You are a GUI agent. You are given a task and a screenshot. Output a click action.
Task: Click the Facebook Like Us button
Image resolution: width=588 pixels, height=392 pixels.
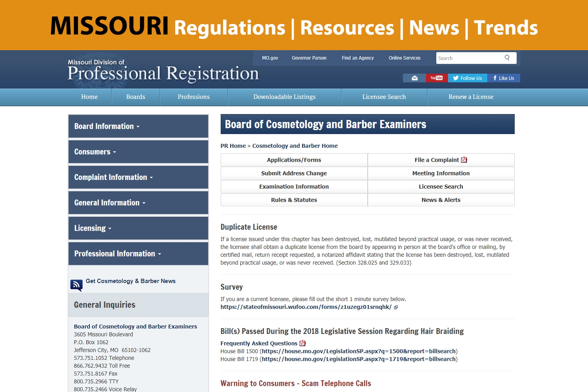pyautogui.click(x=504, y=78)
